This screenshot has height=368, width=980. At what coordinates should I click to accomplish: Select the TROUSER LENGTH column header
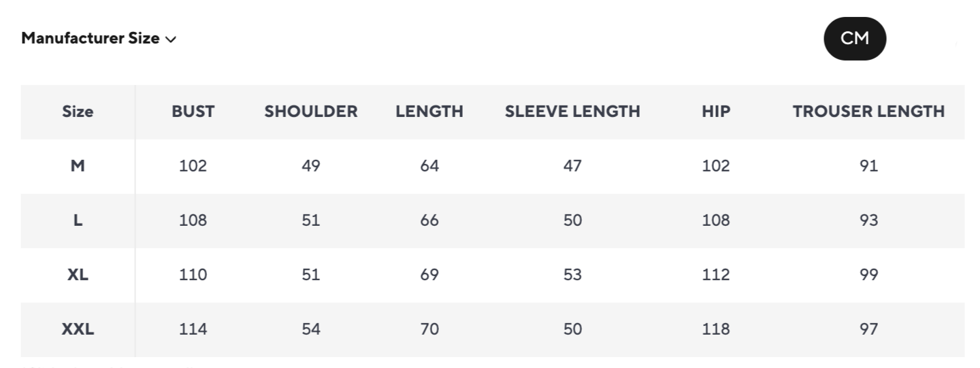868,112
